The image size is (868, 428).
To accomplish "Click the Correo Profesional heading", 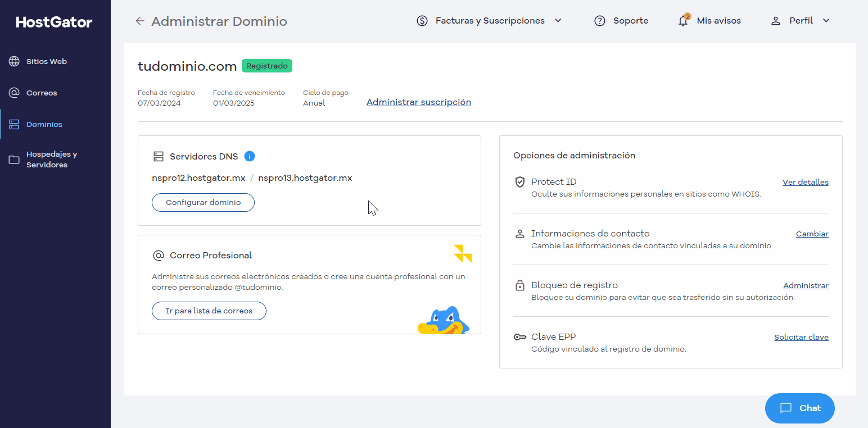I will (211, 256).
